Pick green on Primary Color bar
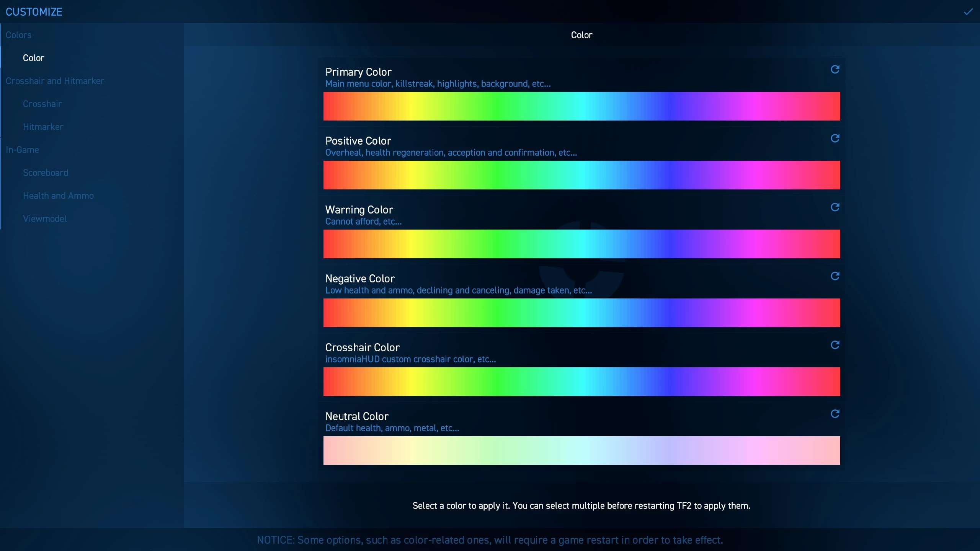 pos(496,106)
